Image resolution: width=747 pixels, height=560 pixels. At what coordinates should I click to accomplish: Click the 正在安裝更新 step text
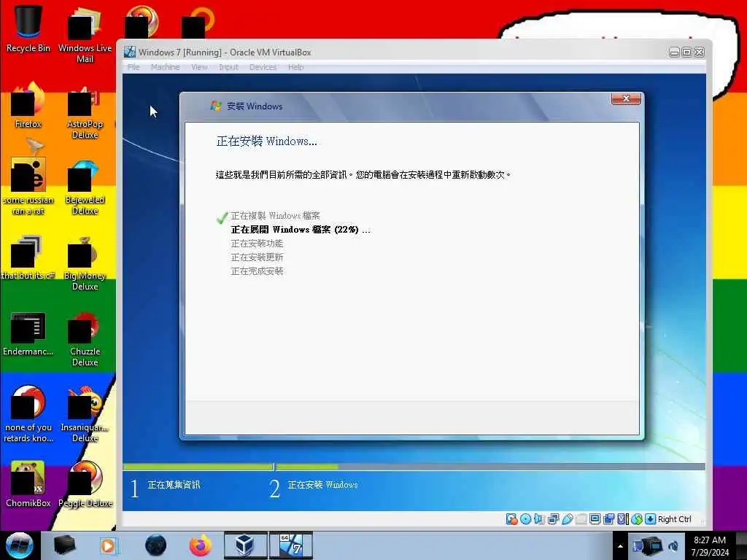click(x=257, y=257)
